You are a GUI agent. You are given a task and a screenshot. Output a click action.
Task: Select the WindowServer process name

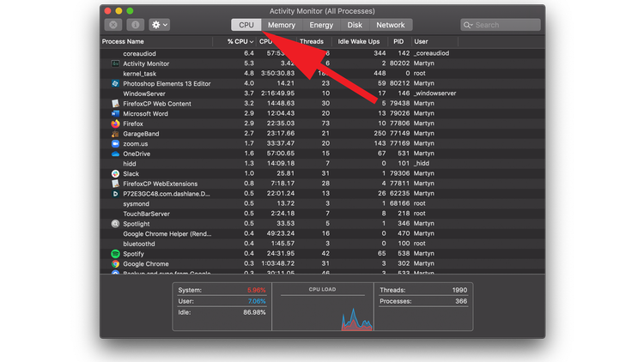coord(144,94)
